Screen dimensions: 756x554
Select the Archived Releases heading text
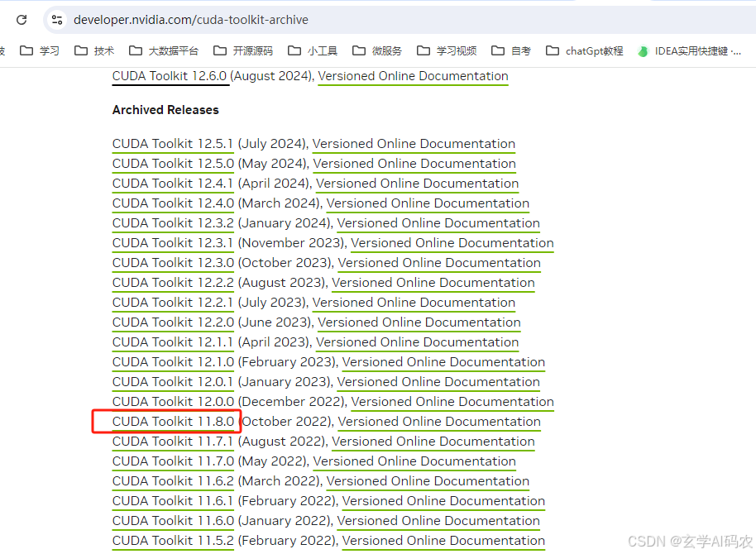pyautogui.click(x=165, y=110)
